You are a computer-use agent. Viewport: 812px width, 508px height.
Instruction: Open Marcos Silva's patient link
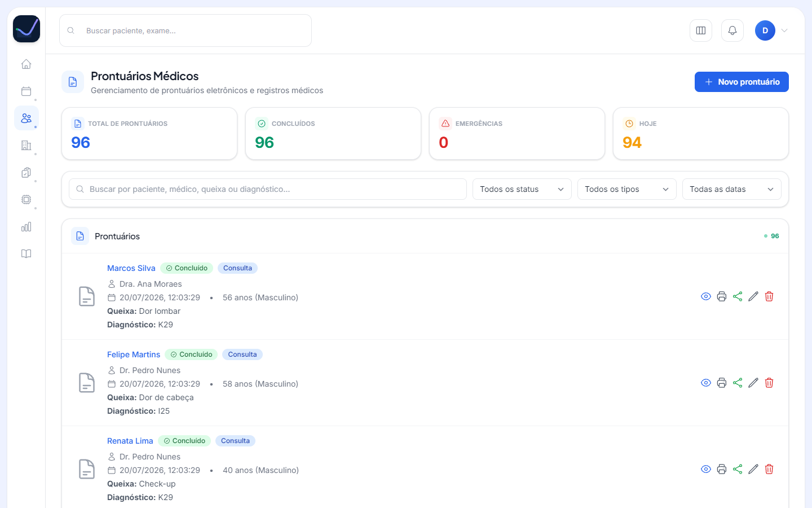tap(131, 268)
